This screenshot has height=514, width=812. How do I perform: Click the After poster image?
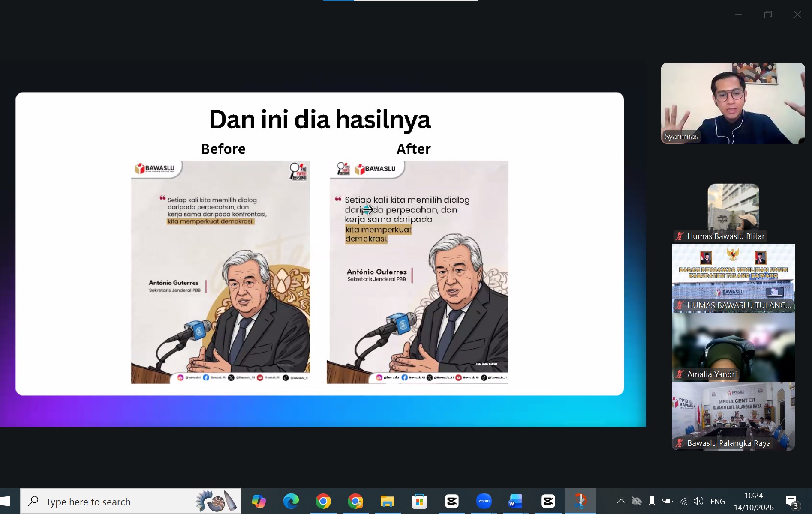pos(418,272)
